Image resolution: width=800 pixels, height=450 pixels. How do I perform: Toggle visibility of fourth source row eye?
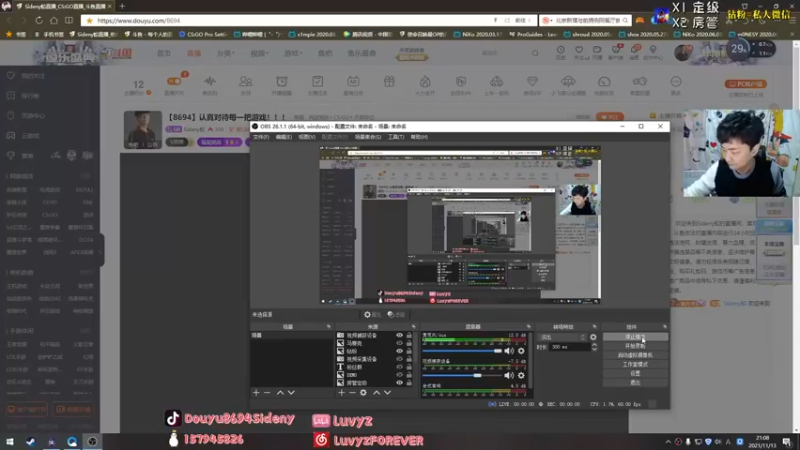pyautogui.click(x=399, y=359)
